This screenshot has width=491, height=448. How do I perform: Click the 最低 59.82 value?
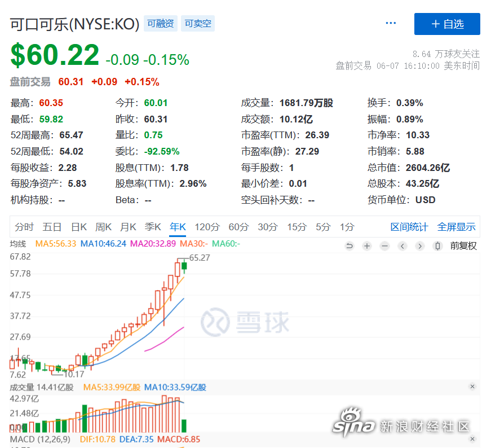(x=51, y=119)
